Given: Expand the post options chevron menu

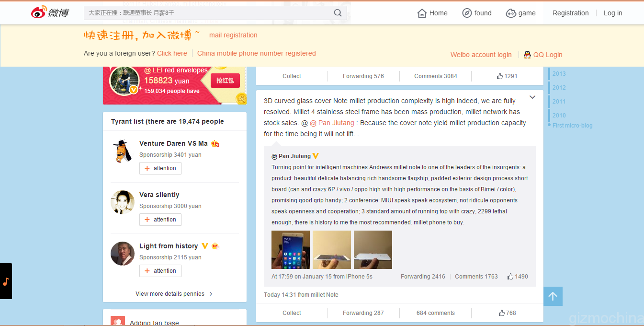Looking at the screenshot, I should pos(532,97).
